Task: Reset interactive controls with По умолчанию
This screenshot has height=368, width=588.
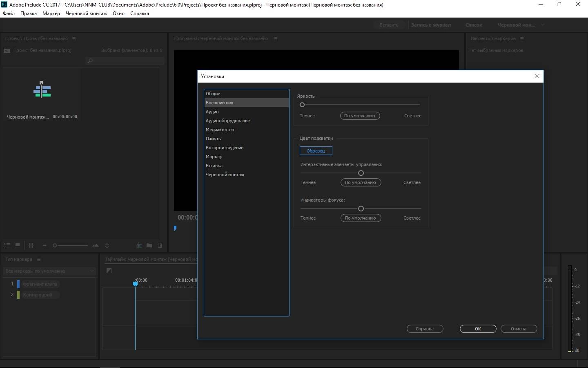Action: [361, 182]
